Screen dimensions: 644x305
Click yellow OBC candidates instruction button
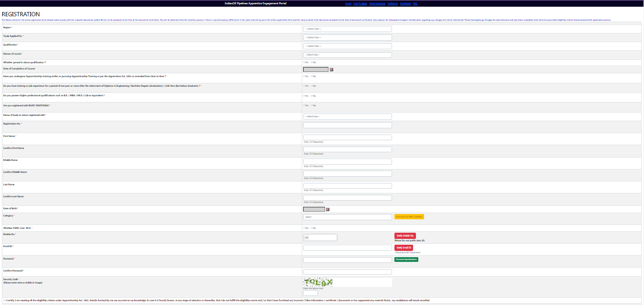(x=409, y=217)
